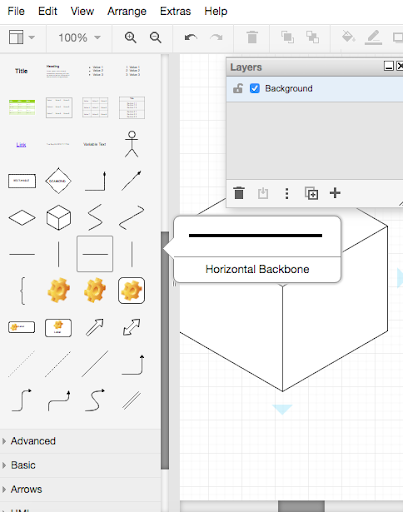The image size is (403, 512).
Task: Toggle the lock on the Background layer
Action: (x=238, y=88)
